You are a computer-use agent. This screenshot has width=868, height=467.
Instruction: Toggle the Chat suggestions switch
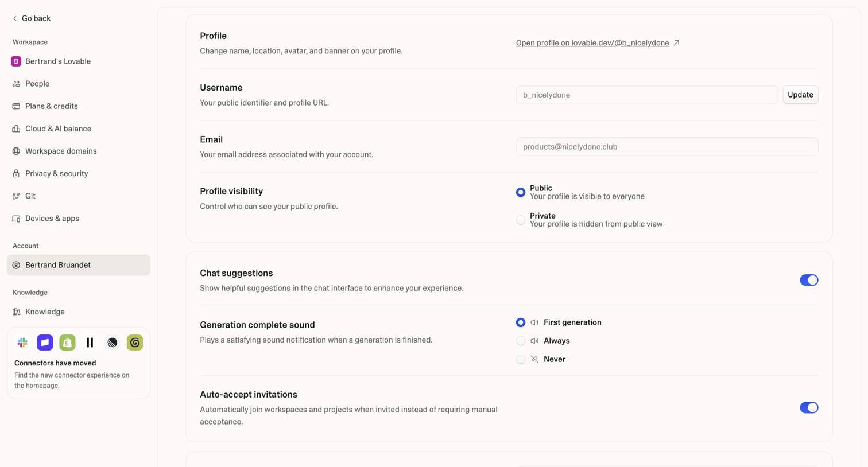809,280
